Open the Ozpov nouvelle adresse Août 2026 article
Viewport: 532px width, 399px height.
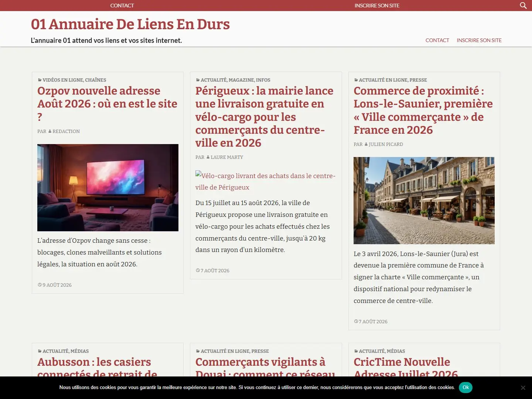pyautogui.click(x=107, y=104)
